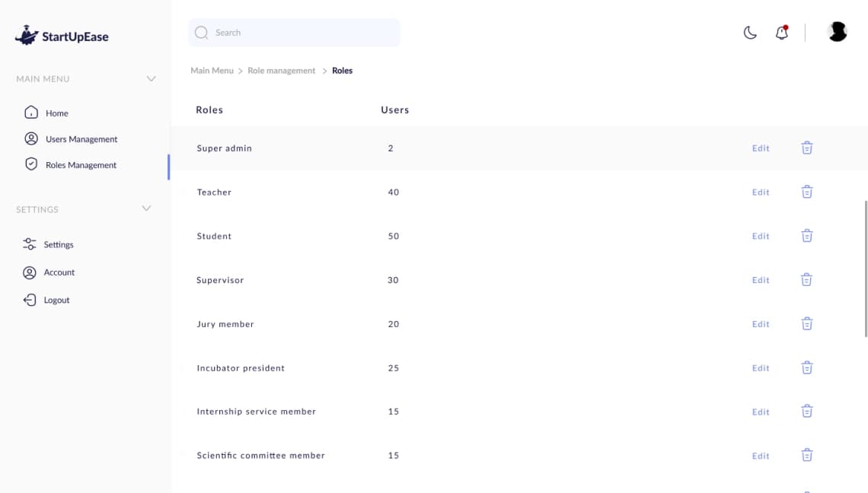The image size is (868, 493).
Task: Edit the Incubator president role
Action: point(761,368)
